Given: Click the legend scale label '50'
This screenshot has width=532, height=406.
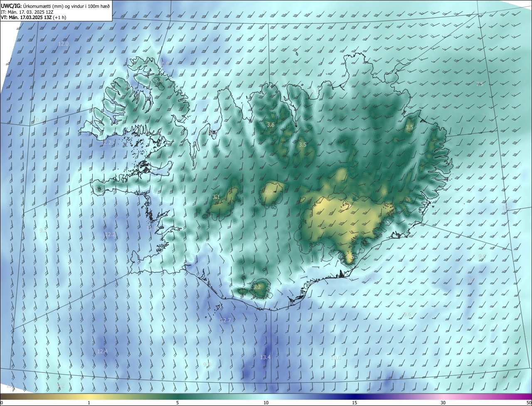Looking at the screenshot, I should tap(529, 403).
